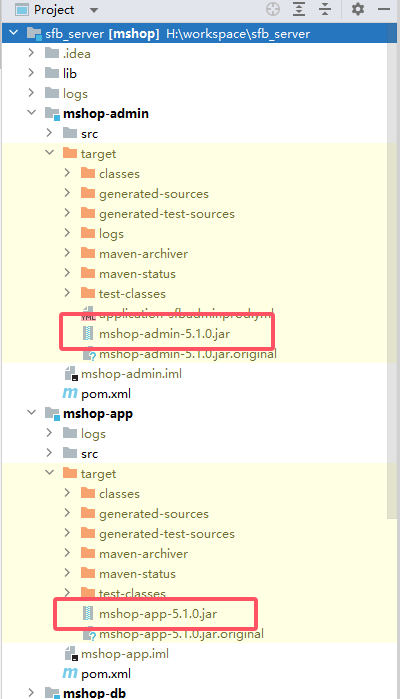
Task: Expand maven-archiver in mshop-admin target
Action: pyautogui.click(x=67, y=253)
